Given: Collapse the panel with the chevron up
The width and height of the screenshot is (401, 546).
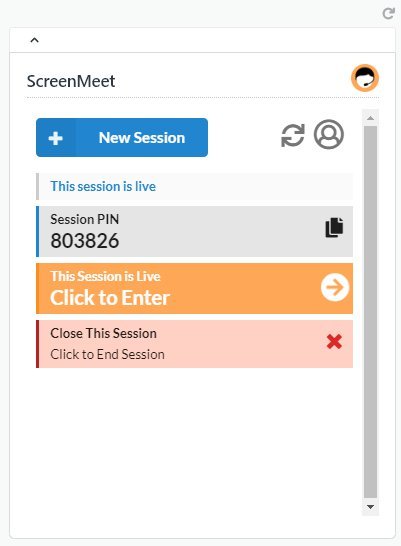Looking at the screenshot, I should point(34,40).
